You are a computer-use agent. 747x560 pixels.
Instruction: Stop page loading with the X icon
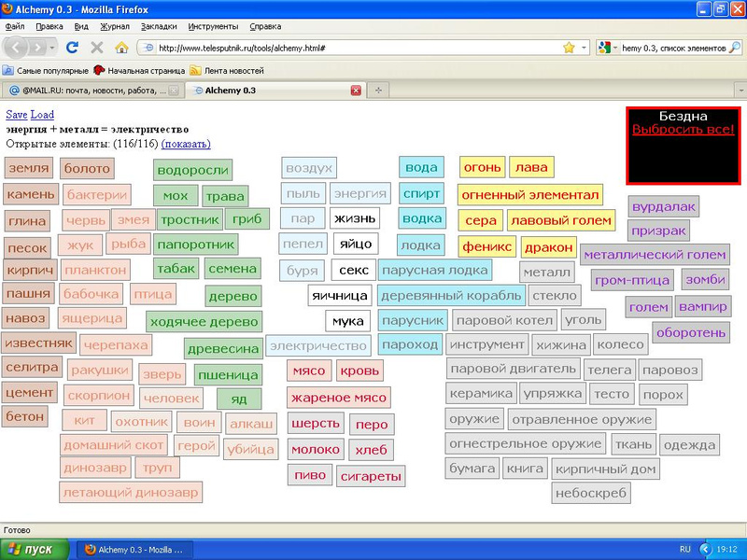(96, 47)
